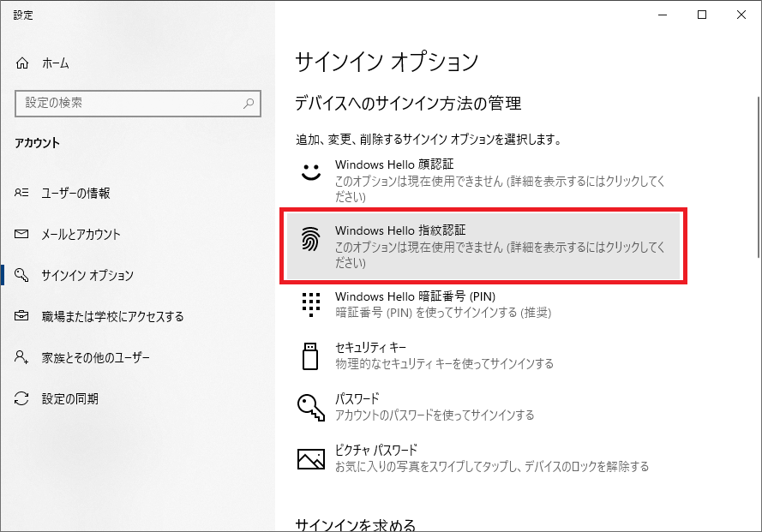Click the home icon in sidebar
Screen dimensions: 762x532
point(22,63)
